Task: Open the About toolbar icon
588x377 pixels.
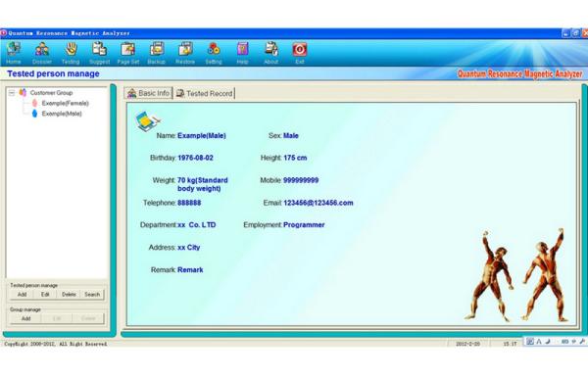Action: click(x=271, y=50)
